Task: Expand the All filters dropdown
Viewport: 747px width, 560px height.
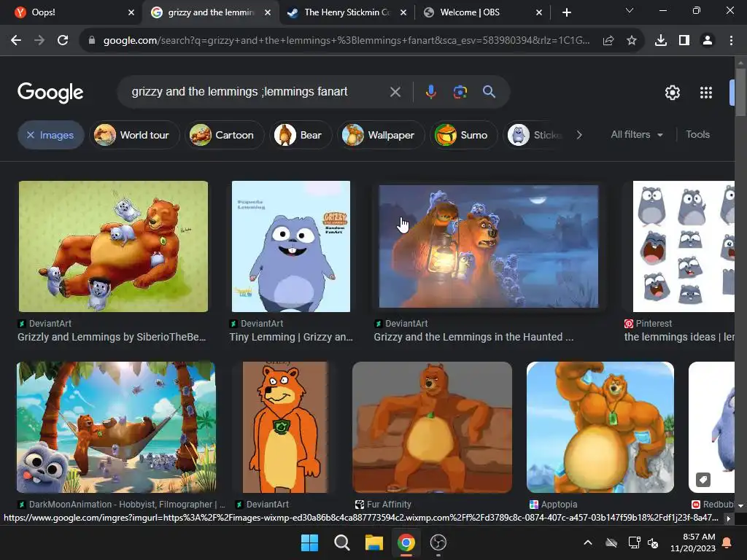Action: [x=637, y=135]
